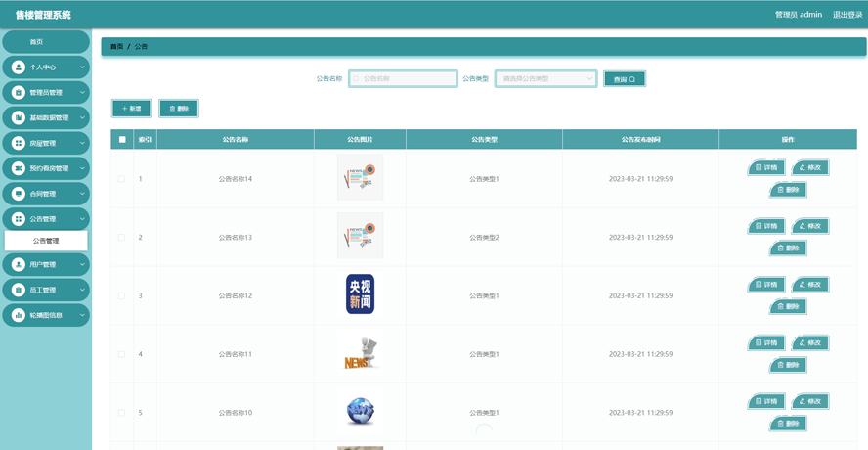This screenshot has width=868, height=450.
Task: Click 首页 in the breadcrumb
Action: 116,47
